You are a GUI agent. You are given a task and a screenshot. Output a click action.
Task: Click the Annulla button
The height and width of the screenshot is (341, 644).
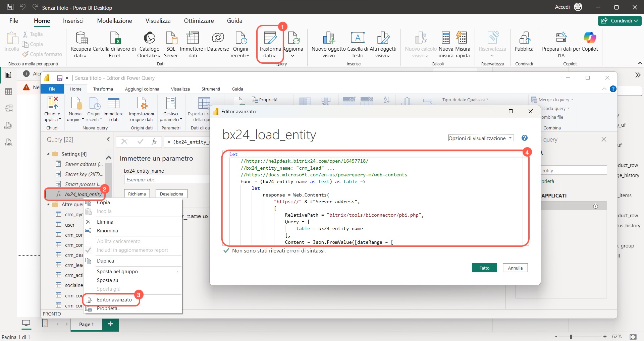(515, 268)
